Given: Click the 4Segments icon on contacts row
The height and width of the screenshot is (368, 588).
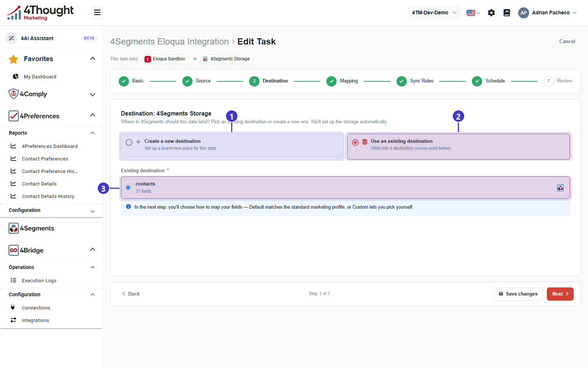Looking at the screenshot, I should tap(560, 188).
